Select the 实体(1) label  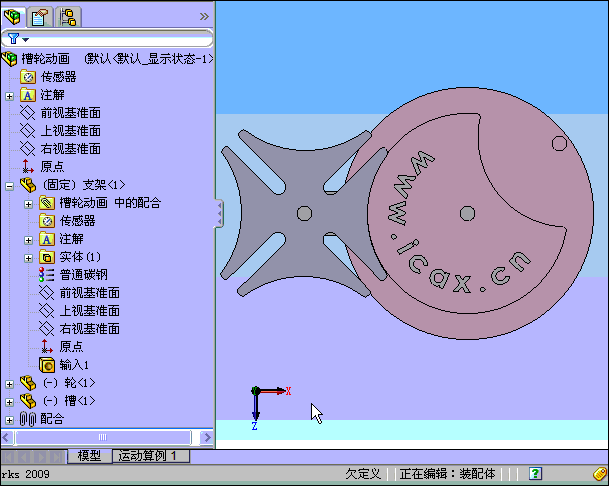pos(80,257)
